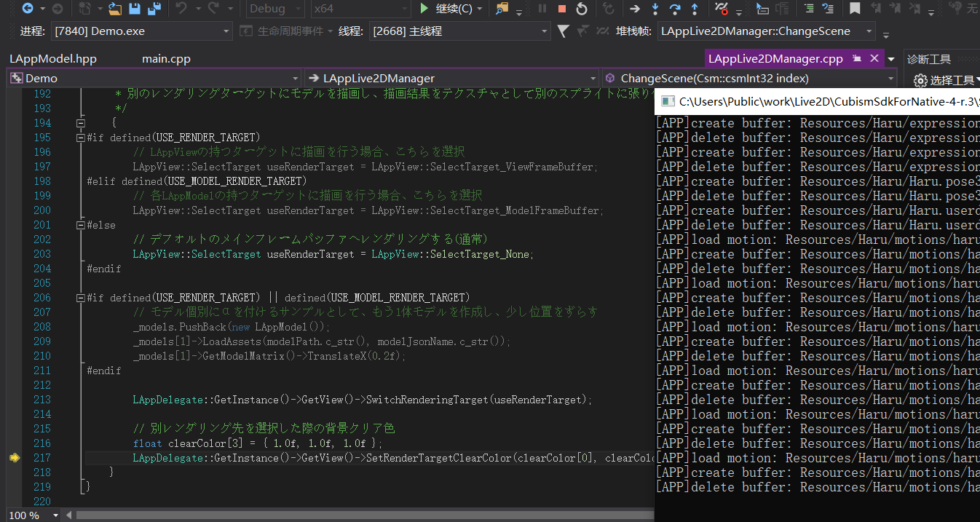
Task: Switch to the LAppModel.hpp tab
Action: (x=52, y=59)
